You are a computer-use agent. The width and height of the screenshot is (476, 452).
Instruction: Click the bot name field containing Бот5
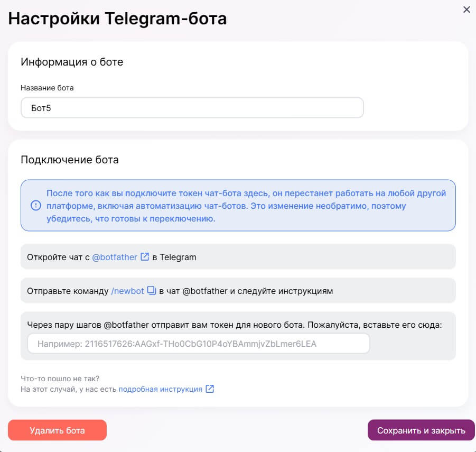point(192,107)
